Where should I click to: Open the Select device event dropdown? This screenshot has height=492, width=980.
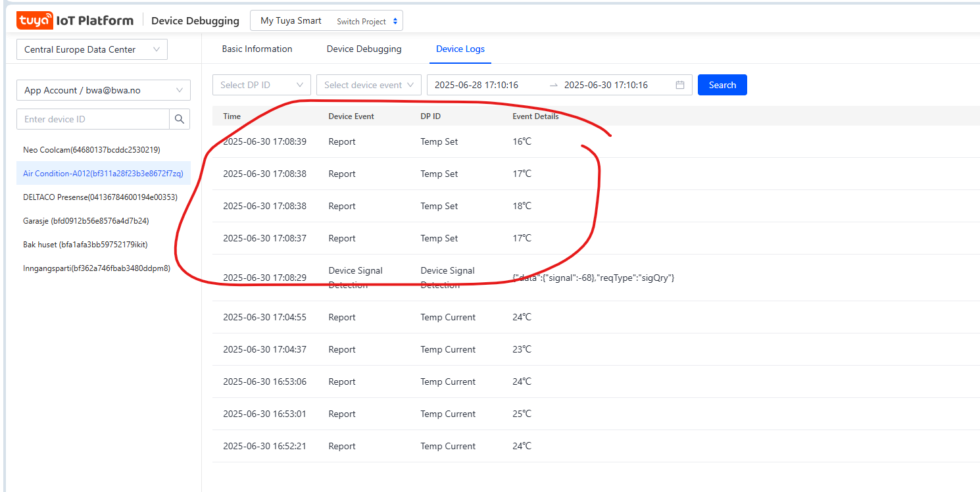369,85
